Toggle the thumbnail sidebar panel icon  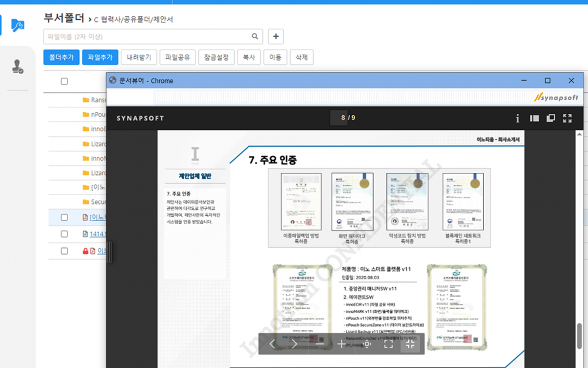coord(535,118)
